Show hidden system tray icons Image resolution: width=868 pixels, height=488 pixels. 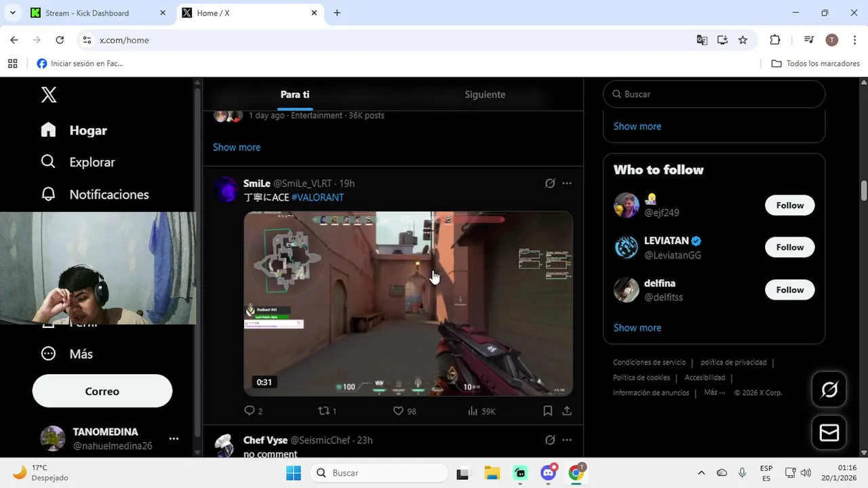pyautogui.click(x=701, y=473)
